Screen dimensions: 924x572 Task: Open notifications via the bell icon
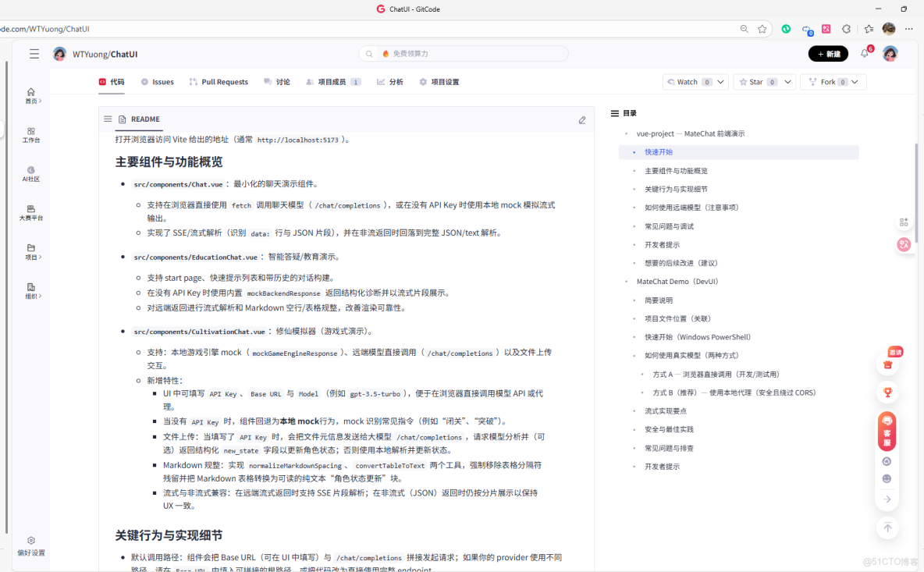tap(863, 53)
